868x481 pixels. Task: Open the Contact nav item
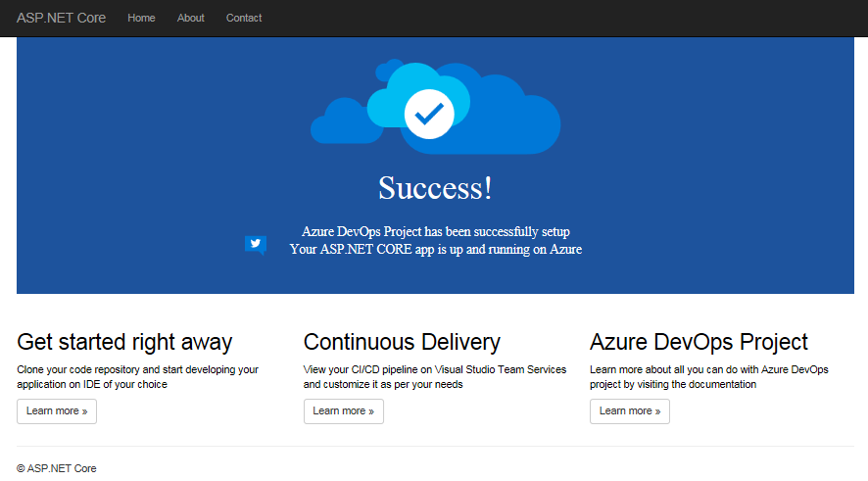244,19
